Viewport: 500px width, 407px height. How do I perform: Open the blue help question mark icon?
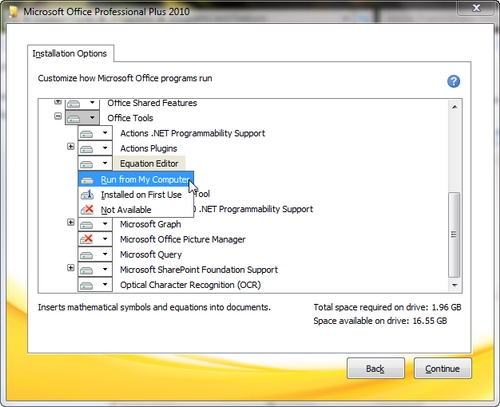453,81
